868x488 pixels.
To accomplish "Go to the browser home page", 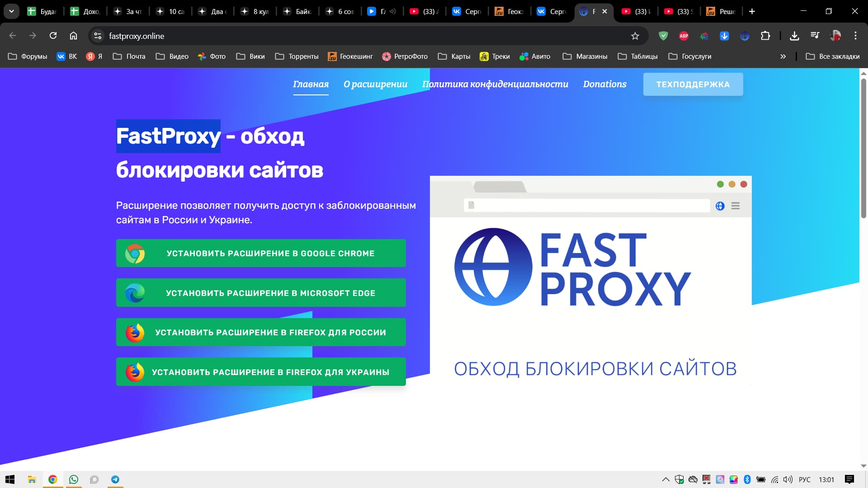I will (x=73, y=36).
